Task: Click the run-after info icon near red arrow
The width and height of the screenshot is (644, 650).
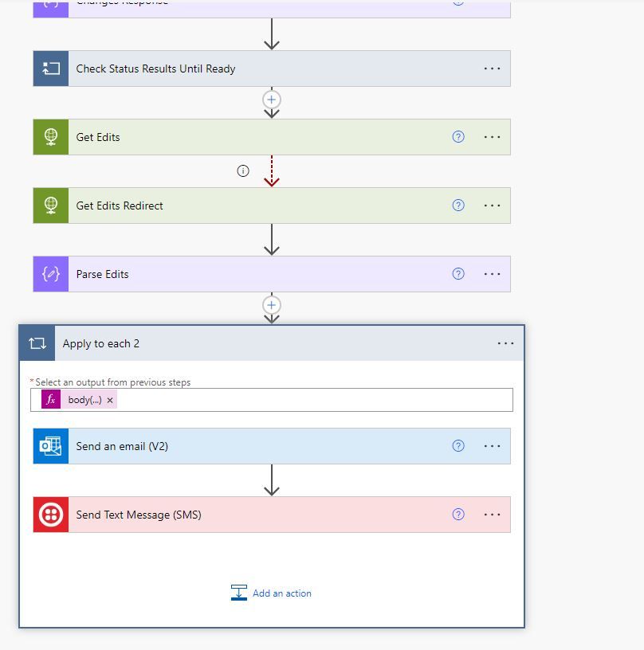Action: pyautogui.click(x=244, y=170)
